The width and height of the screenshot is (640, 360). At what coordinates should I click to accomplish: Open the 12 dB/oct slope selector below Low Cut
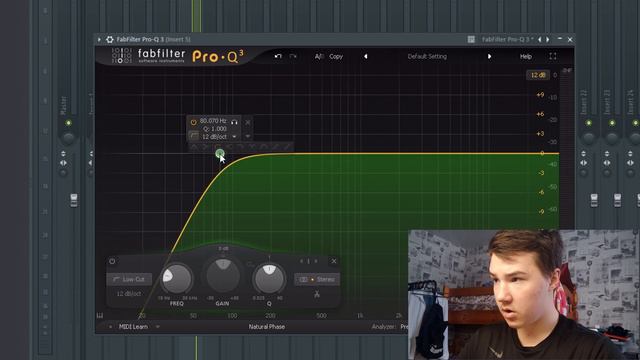(129, 294)
